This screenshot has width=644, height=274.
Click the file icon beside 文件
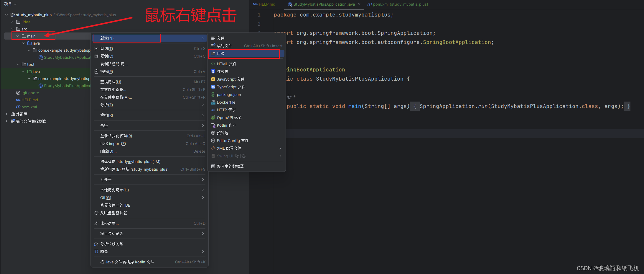[213, 38]
